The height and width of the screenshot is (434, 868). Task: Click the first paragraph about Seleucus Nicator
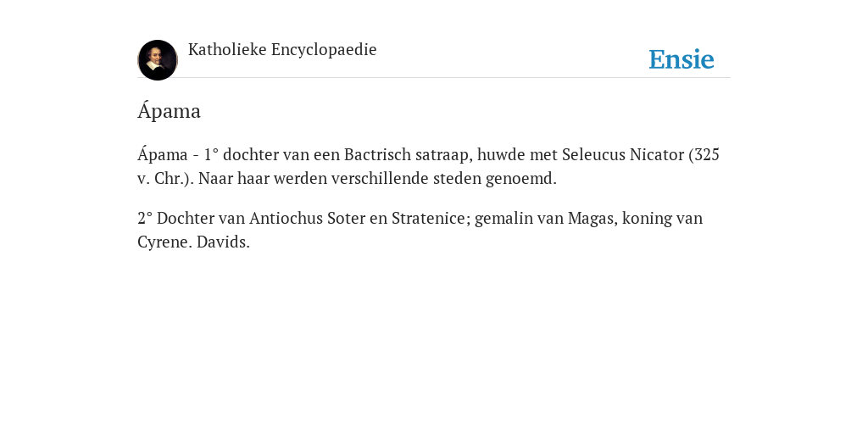tap(428, 167)
